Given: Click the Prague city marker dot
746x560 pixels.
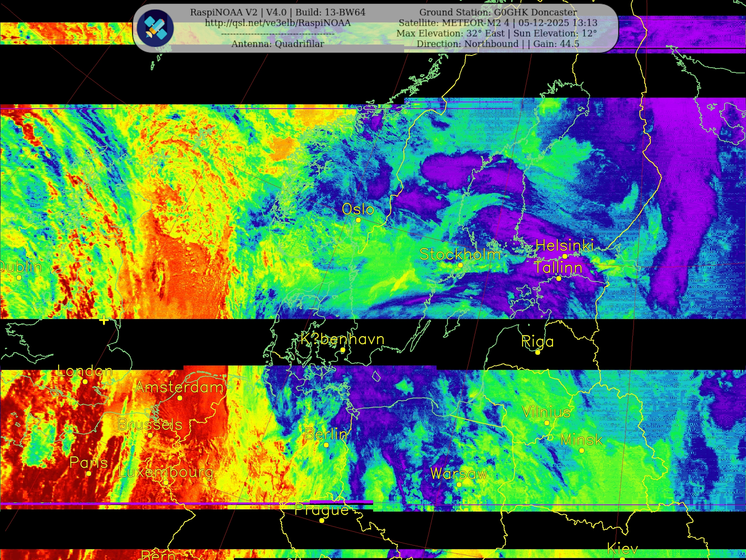Looking at the screenshot, I should click(322, 520).
